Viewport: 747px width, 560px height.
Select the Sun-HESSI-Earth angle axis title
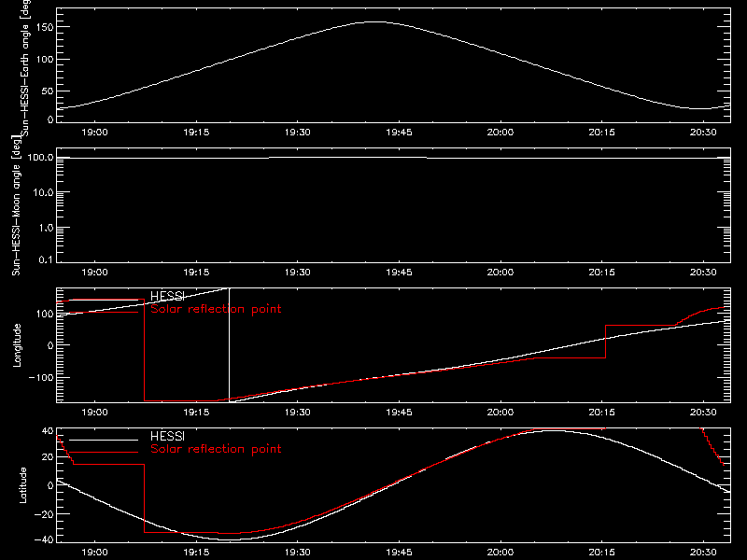(x=25, y=68)
